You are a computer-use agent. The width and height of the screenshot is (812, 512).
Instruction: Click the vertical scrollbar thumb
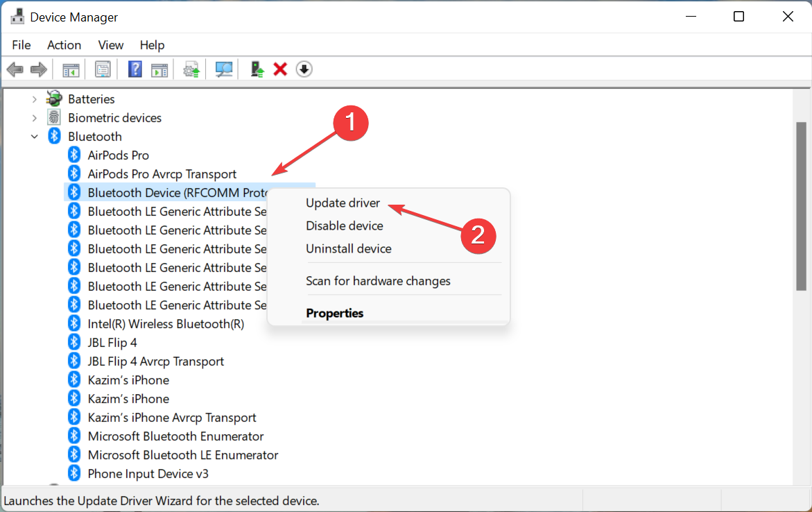[x=801, y=206]
